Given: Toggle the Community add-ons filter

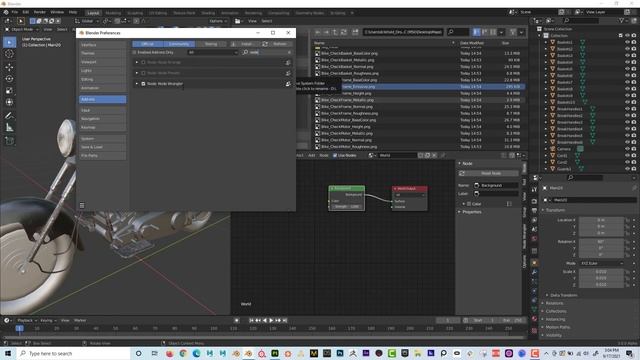Looking at the screenshot, I should click(179, 44).
